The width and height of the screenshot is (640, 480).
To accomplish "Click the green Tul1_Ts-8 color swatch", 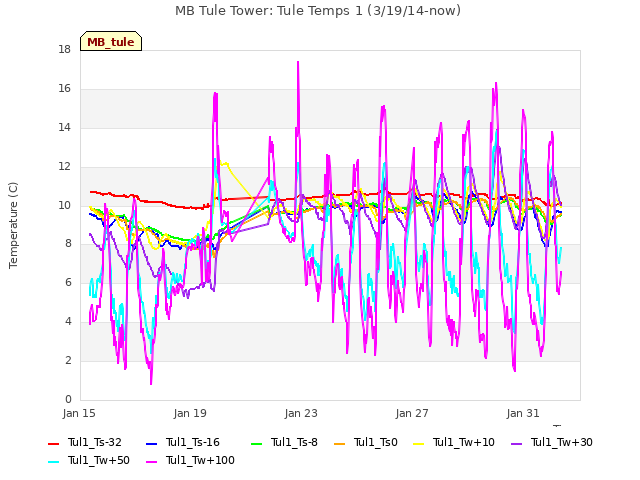I will click(x=256, y=444).
